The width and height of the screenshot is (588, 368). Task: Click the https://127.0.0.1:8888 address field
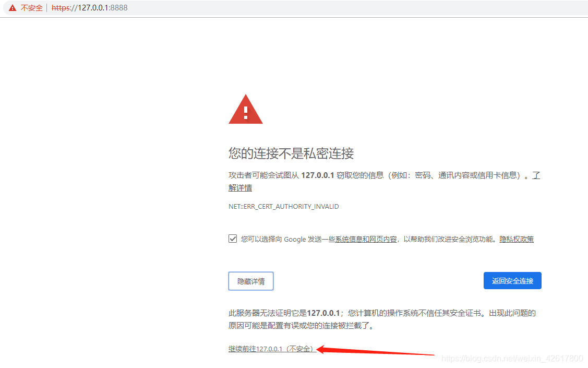[90, 8]
